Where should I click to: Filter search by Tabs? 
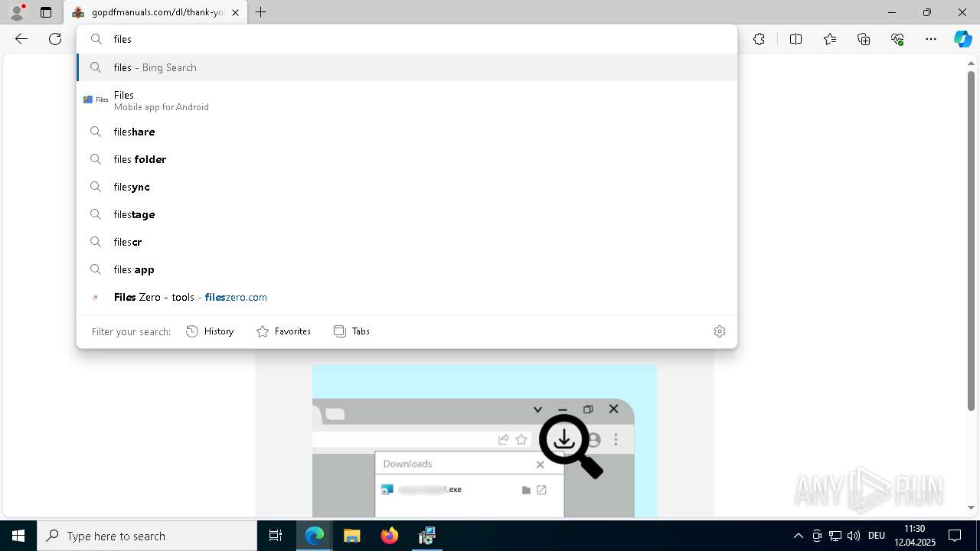pos(352,331)
